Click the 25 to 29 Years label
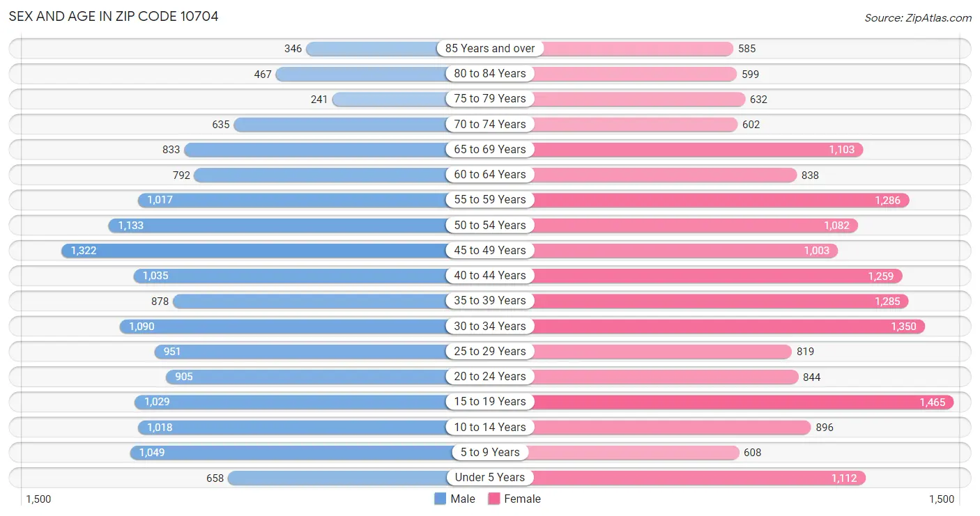 [x=490, y=351]
